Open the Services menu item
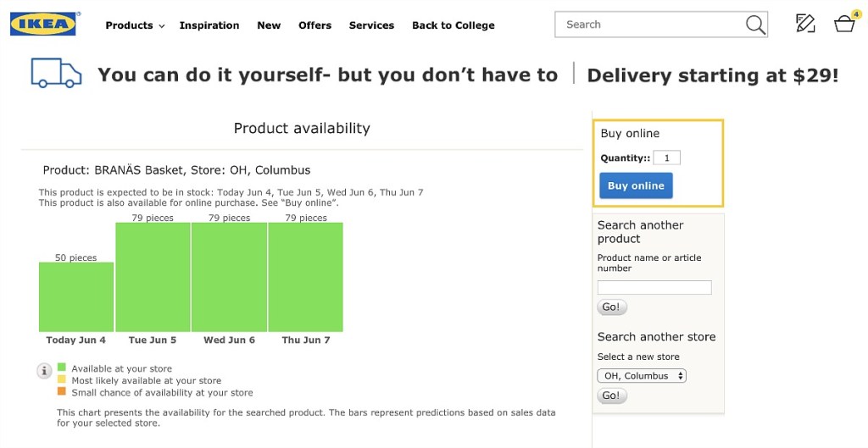The image size is (868, 448). (371, 25)
